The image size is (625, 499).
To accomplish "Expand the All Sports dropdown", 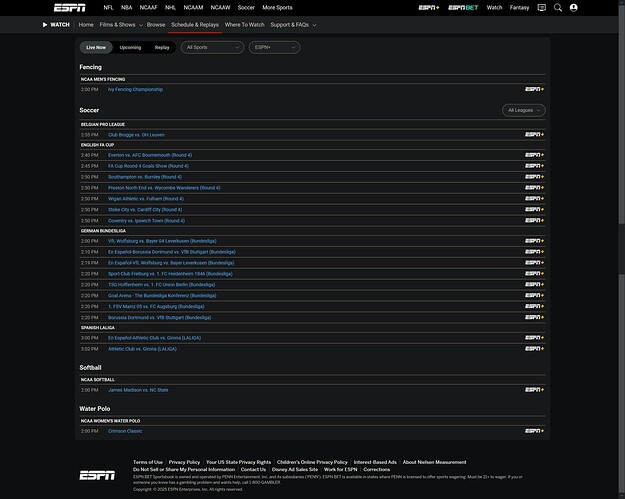I will (212, 47).
